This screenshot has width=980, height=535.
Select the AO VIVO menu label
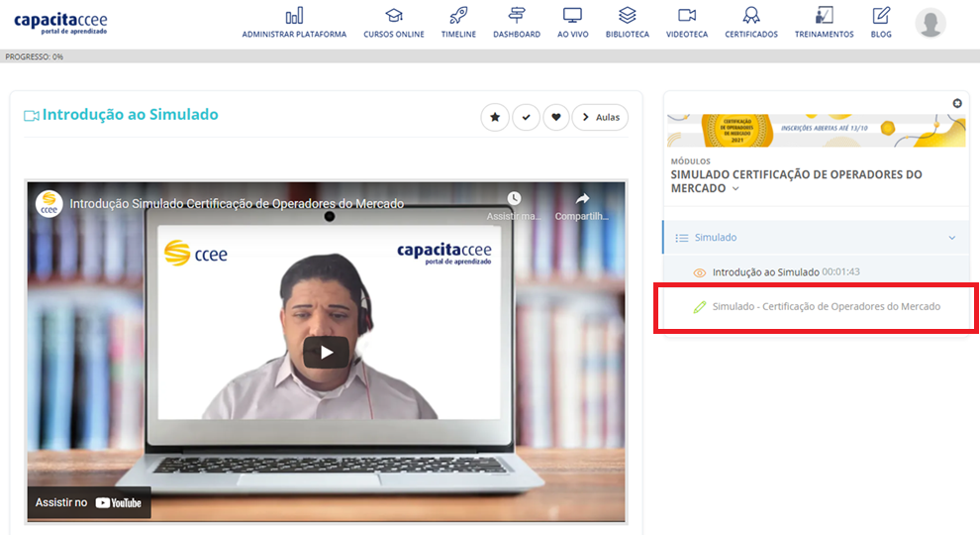coord(572,35)
